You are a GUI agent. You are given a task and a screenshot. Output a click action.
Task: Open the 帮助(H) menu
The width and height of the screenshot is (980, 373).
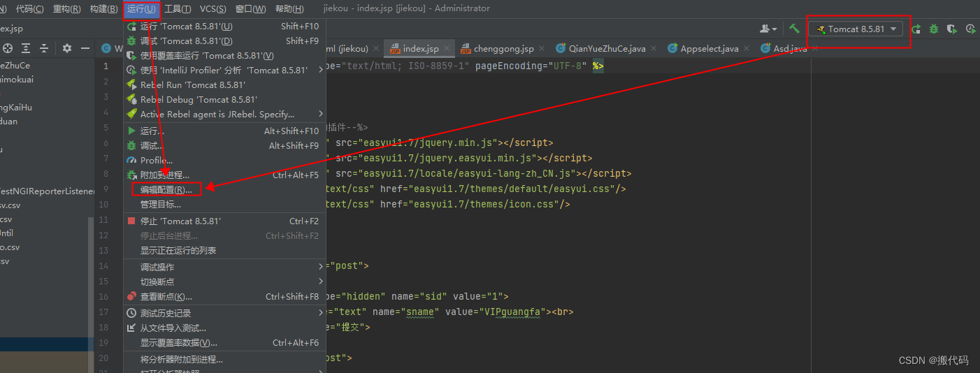click(289, 9)
